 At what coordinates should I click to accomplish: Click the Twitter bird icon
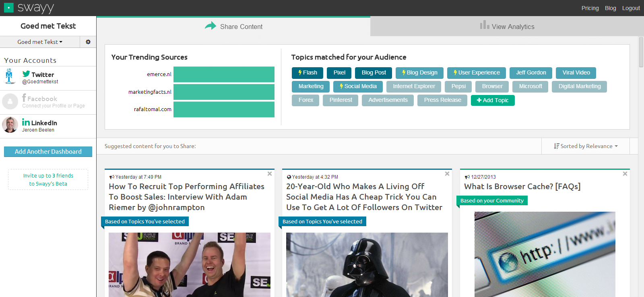[x=26, y=74]
